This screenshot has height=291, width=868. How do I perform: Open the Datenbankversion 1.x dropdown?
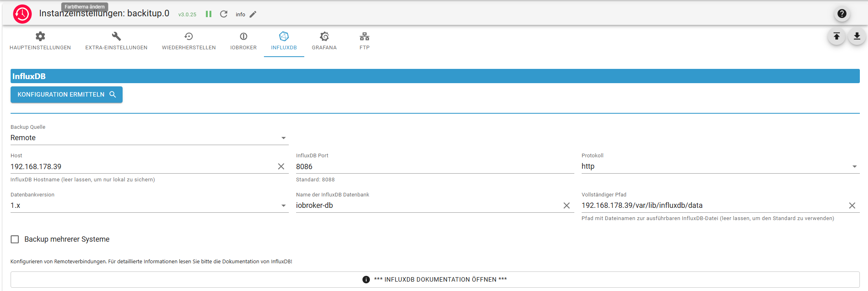[149, 205]
